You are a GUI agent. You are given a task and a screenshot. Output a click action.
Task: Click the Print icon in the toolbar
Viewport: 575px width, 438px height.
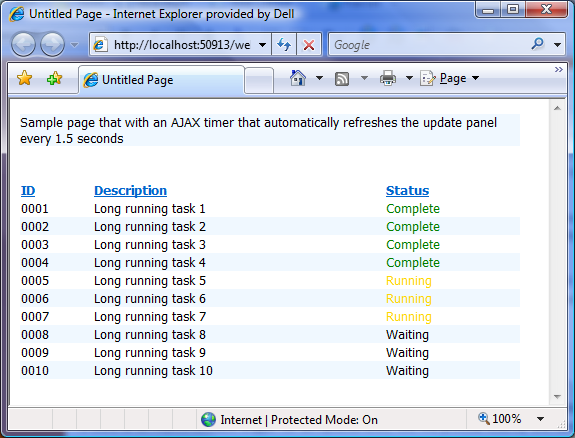coord(388,78)
